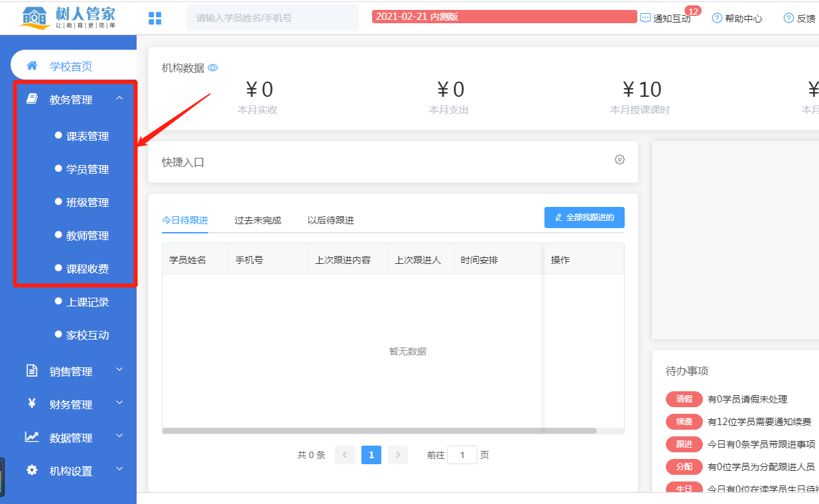This screenshot has height=504, width=819.
Task: Open 上课记录 submenu item
Action: (x=88, y=302)
